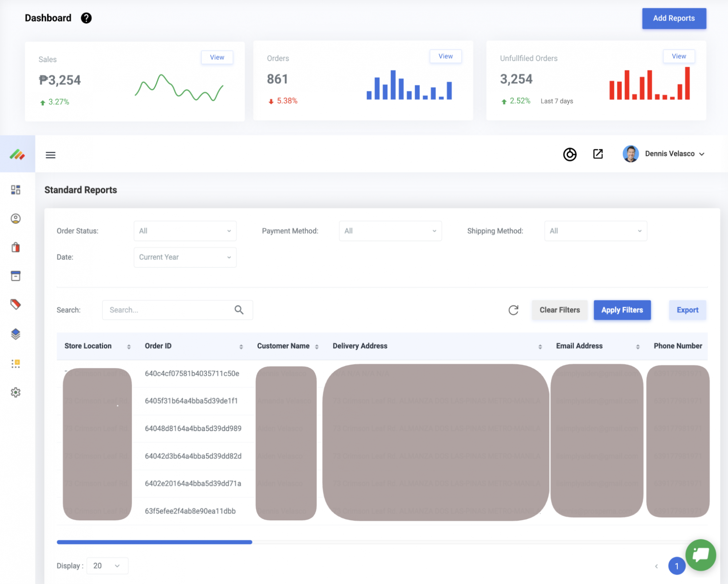Open the green chat bubble widget
728x584 pixels.
pyautogui.click(x=700, y=555)
